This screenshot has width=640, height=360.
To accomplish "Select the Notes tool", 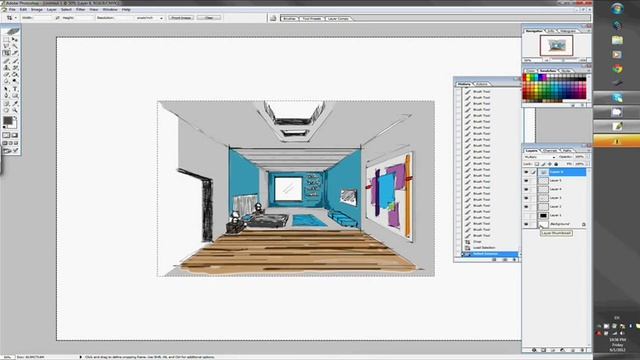I will (6, 103).
